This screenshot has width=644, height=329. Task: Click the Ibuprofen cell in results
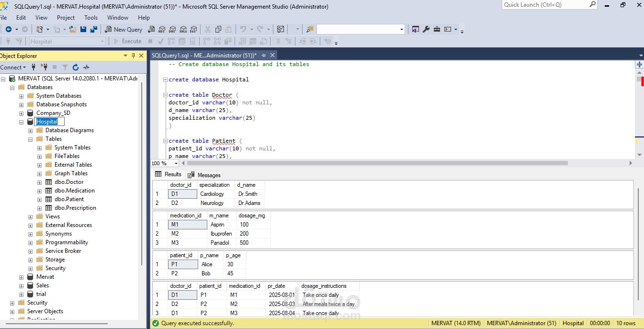click(221, 234)
